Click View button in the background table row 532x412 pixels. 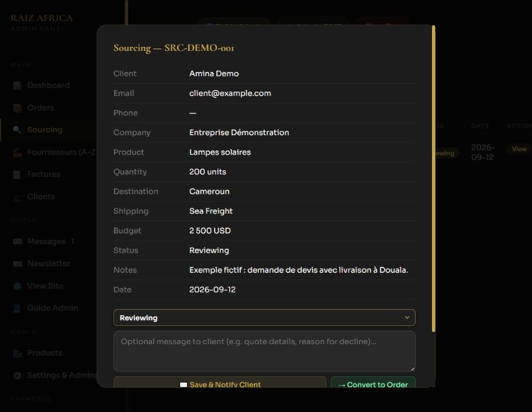pos(519,149)
